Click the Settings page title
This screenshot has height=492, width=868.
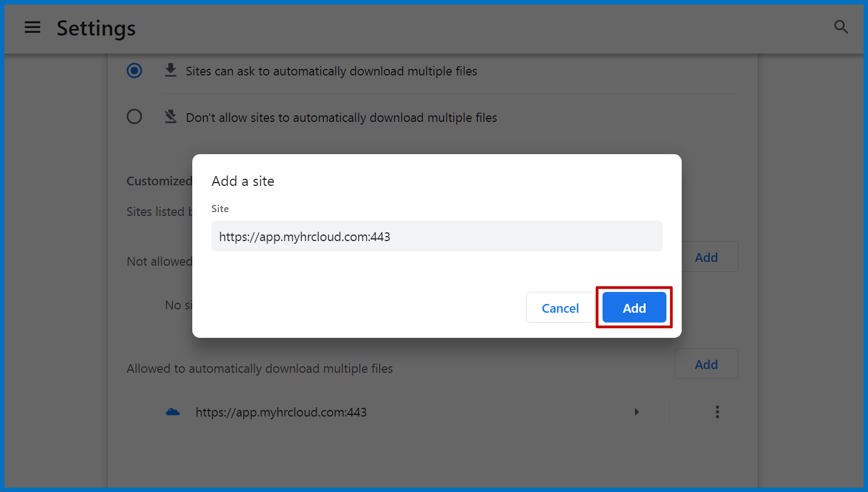coord(96,28)
